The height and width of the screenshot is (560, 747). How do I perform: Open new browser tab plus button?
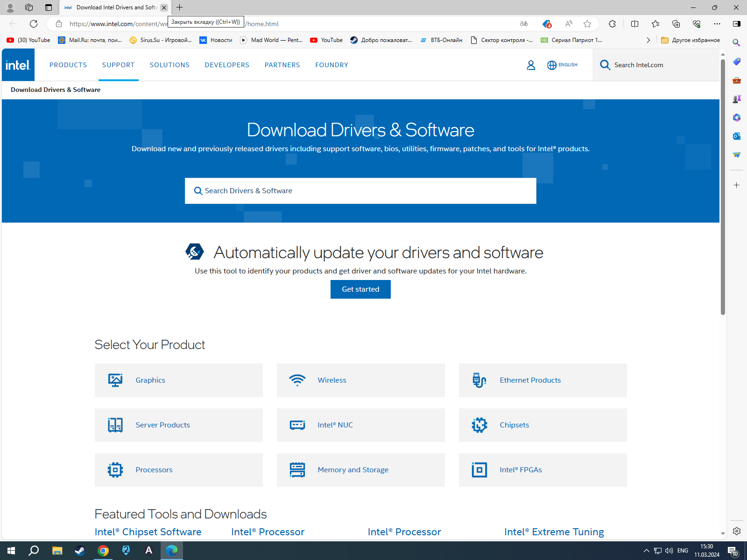[x=180, y=7]
